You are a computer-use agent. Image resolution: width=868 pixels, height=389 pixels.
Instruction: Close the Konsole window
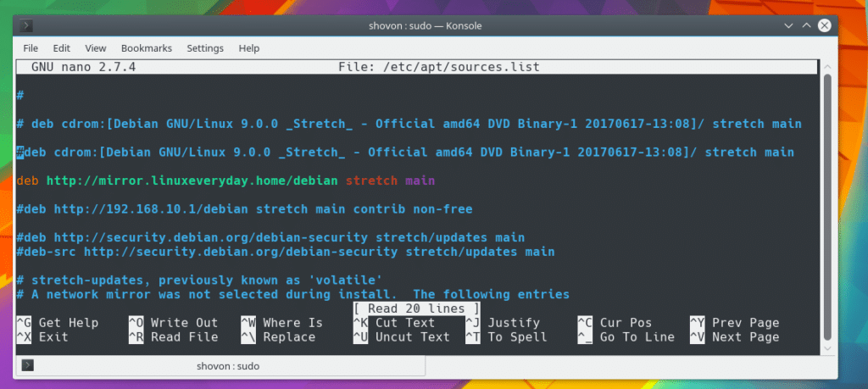click(825, 25)
